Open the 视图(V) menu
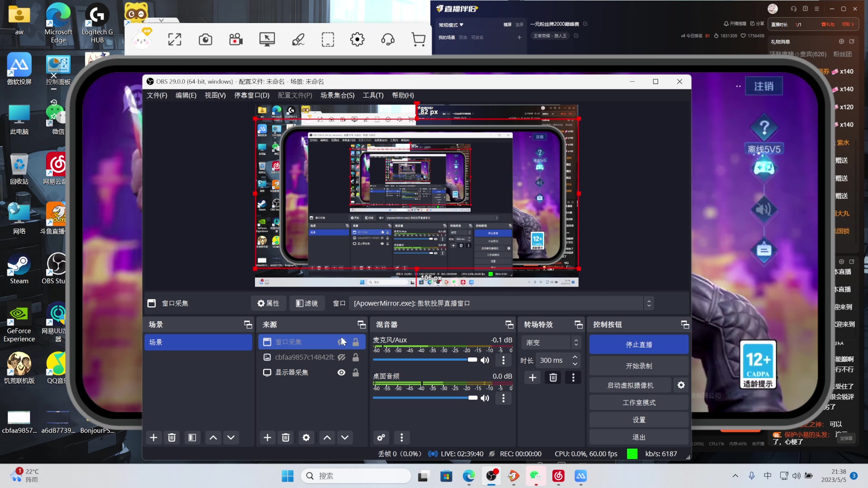 point(215,95)
